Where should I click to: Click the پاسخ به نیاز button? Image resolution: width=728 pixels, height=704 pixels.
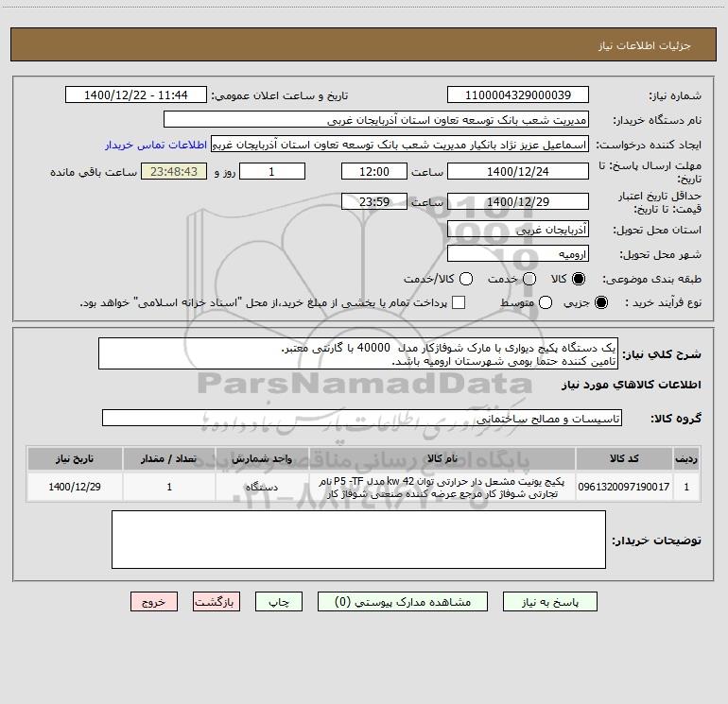549,601
